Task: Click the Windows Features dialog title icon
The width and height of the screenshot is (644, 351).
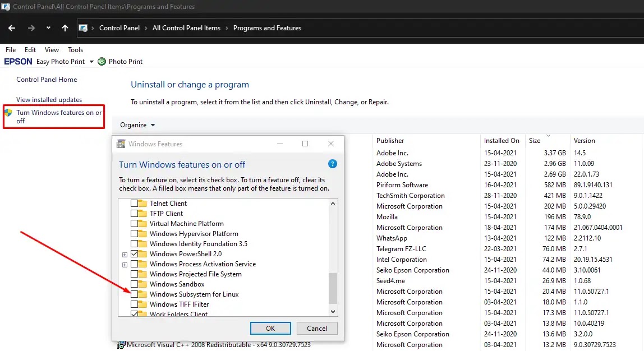Action: (x=121, y=144)
